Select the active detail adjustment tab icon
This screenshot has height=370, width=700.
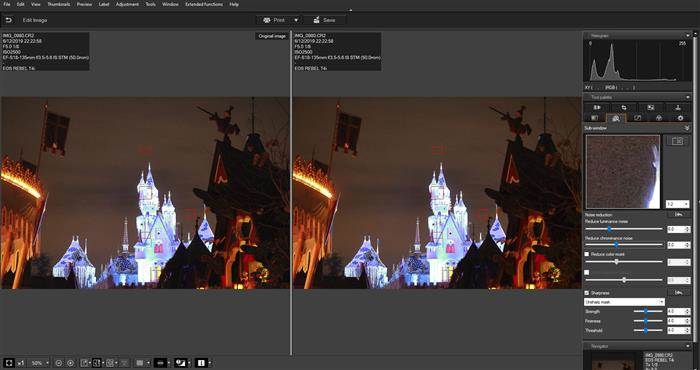[616, 118]
